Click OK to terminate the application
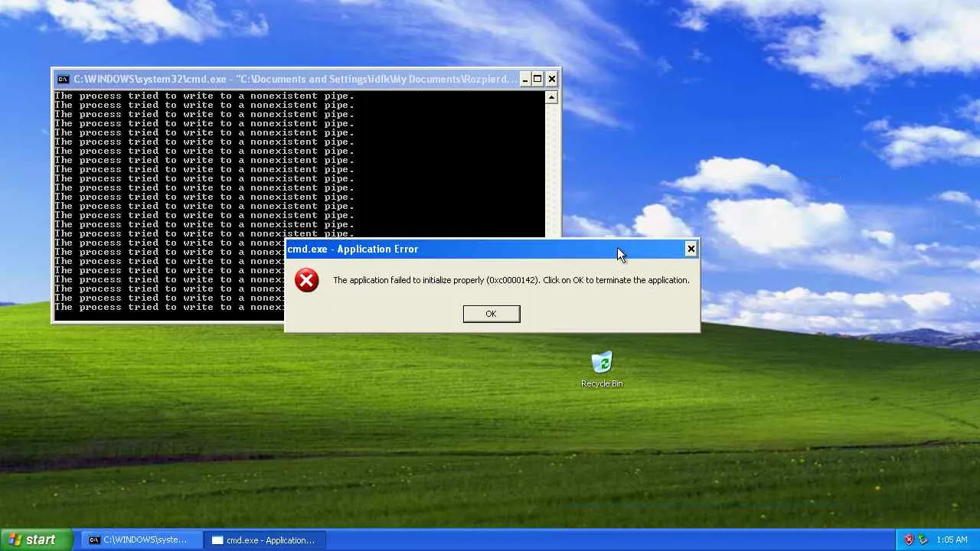The width and height of the screenshot is (980, 551). click(492, 314)
